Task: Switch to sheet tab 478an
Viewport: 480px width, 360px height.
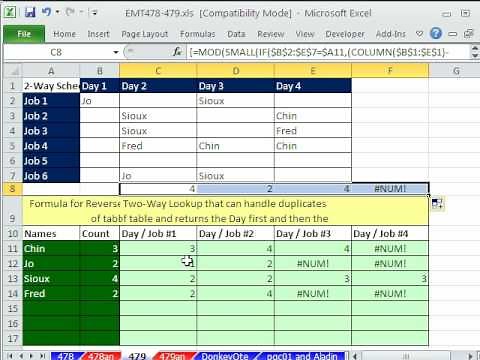Action: pos(101,356)
